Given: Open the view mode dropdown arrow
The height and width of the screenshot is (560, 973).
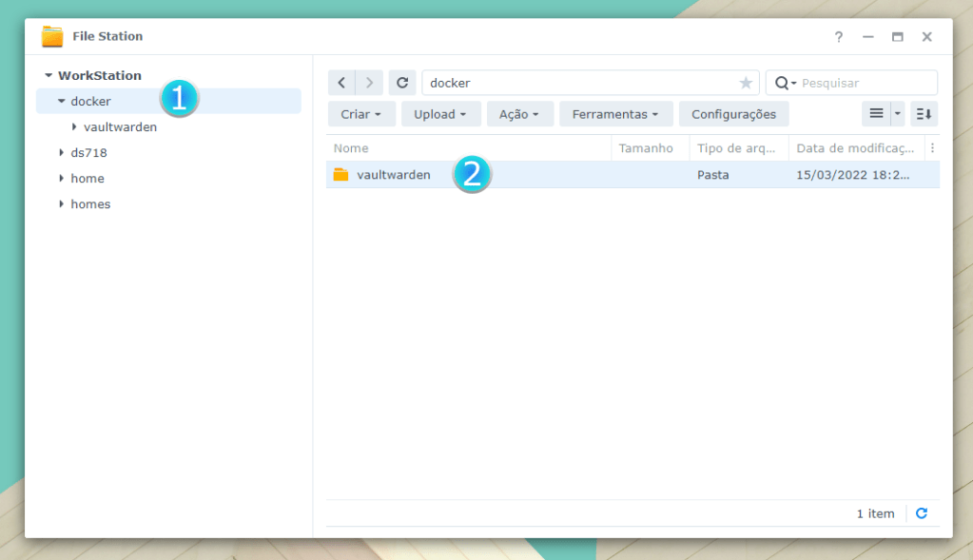Looking at the screenshot, I should [898, 114].
